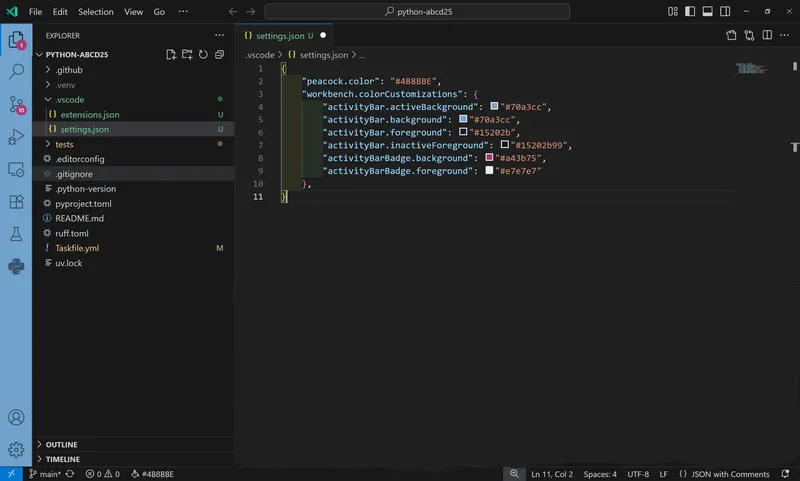Toggle the primary side bar
Viewport: 800px width, 481px height.
(x=690, y=11)
